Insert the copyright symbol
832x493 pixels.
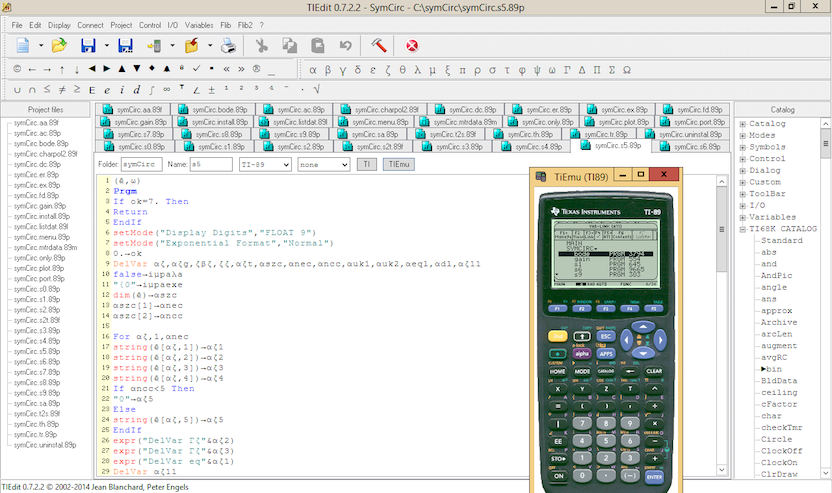(x=17, y=69)
